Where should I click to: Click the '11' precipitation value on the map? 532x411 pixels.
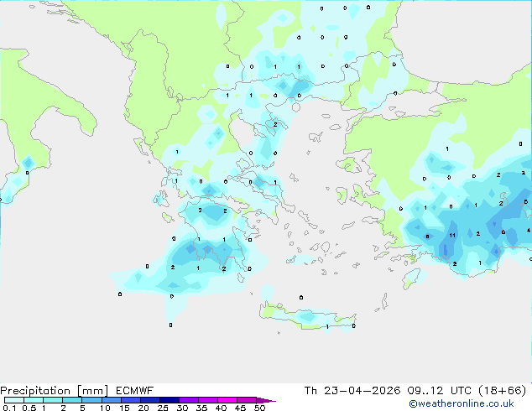[452, 236]
